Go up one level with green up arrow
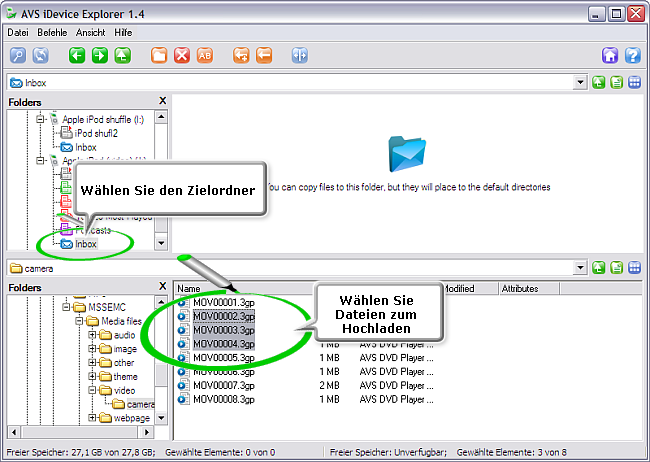The width and height of the screenshot is (650, 462). pyautogui.click(x=123, y=55)
